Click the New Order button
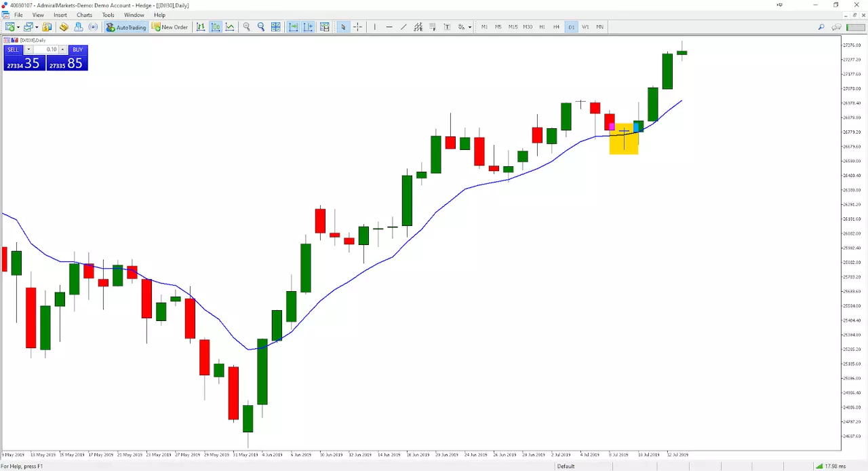The image size is (868, 471). click(170, 27)
